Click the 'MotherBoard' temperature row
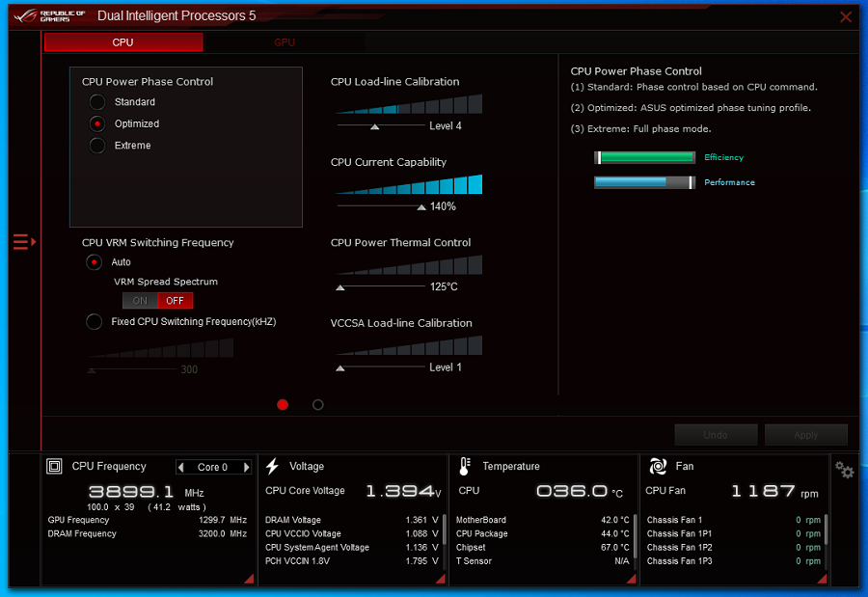This screenshot has height=597, width=868. coord(542,520)
